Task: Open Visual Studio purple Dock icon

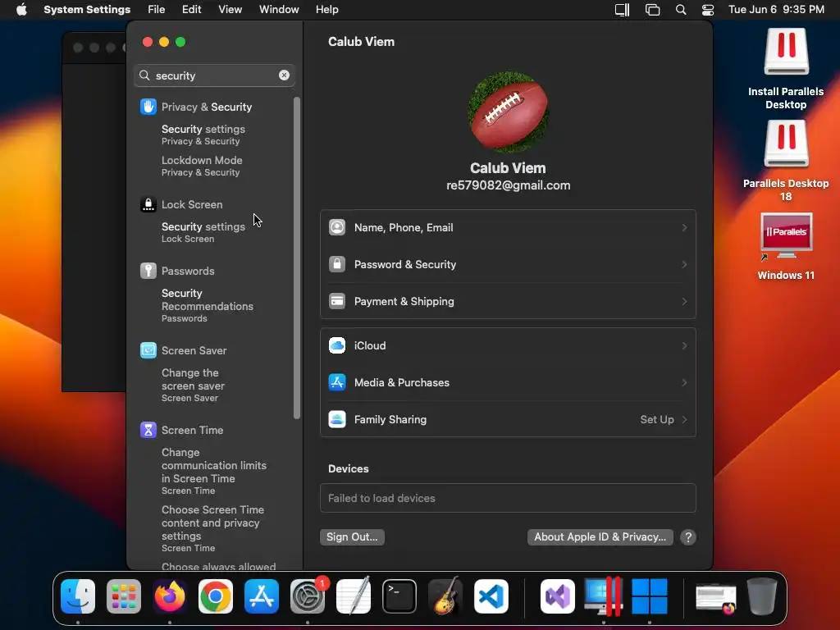Action: 558,596
